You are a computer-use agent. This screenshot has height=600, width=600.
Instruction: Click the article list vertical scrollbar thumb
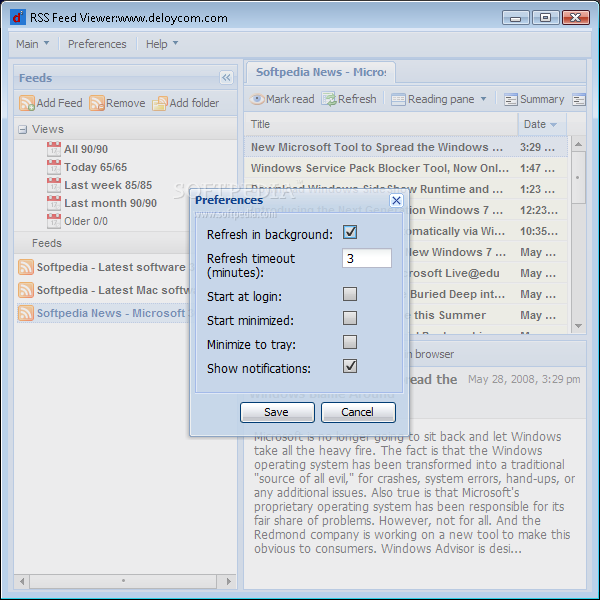point(578,177)
